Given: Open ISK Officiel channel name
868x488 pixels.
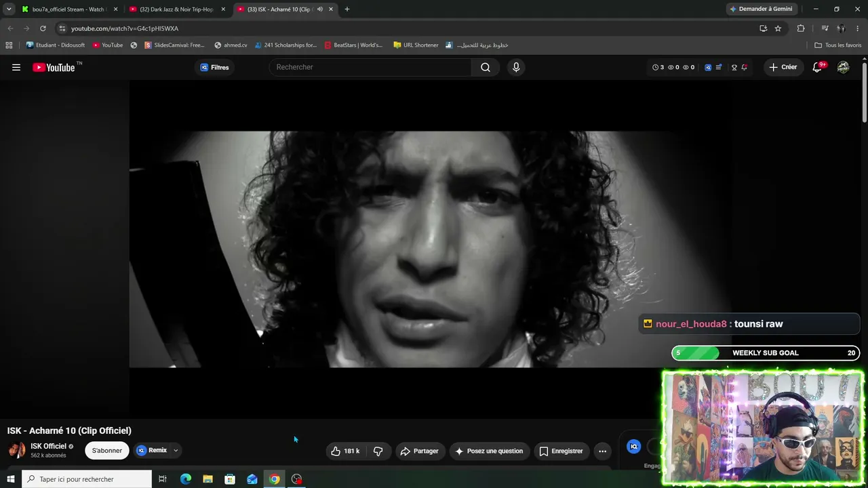Looking at the screenshot, I should coord(48,446).
